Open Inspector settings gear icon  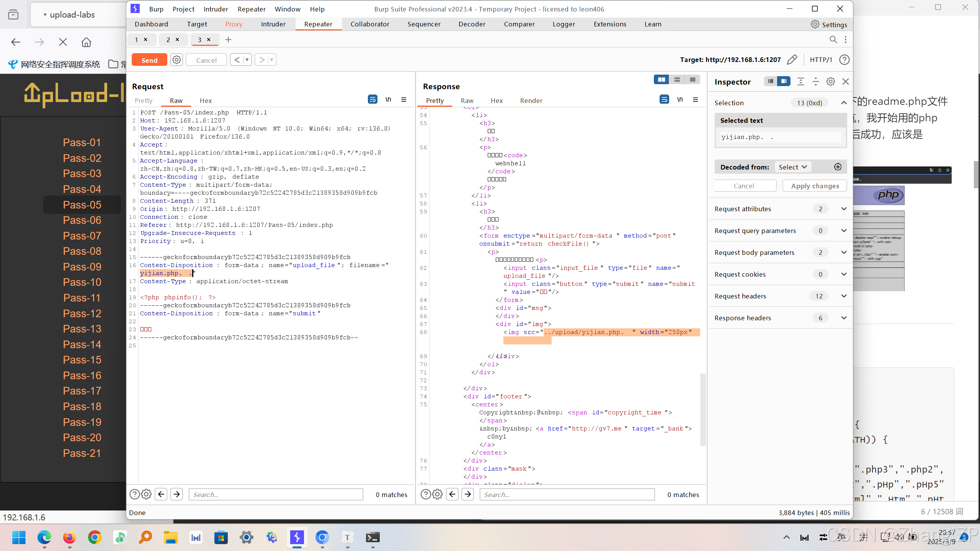pos(830,82)
